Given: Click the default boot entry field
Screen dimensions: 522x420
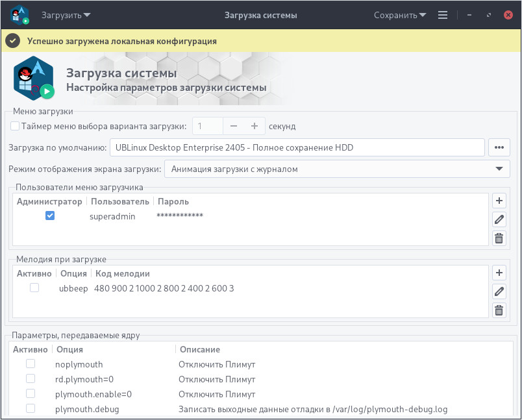Looking at the screenshot, I should pos(297,147).
